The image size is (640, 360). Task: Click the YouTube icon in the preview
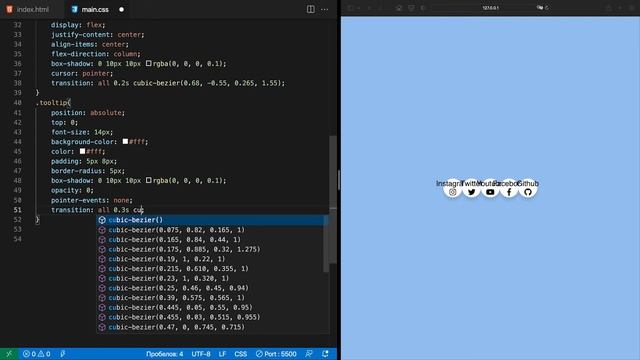[x=490, y=192]
